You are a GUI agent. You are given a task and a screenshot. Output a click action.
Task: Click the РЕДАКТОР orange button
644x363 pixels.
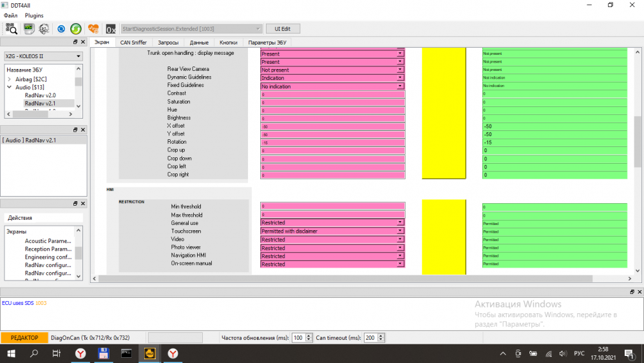(24, 337)
